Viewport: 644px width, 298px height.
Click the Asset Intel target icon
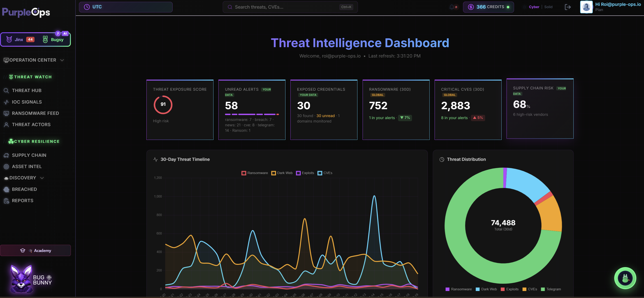(6, 166)
